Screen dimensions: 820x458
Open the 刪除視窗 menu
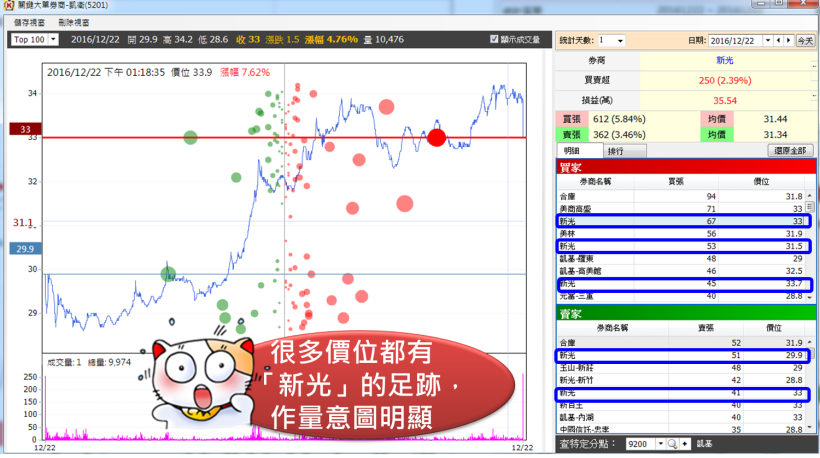tap(73, 21)
